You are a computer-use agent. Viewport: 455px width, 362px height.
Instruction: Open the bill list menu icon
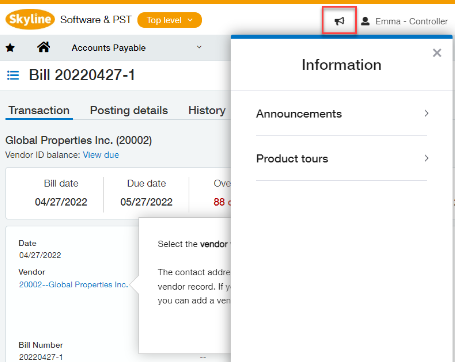click(x=13, y=75)
